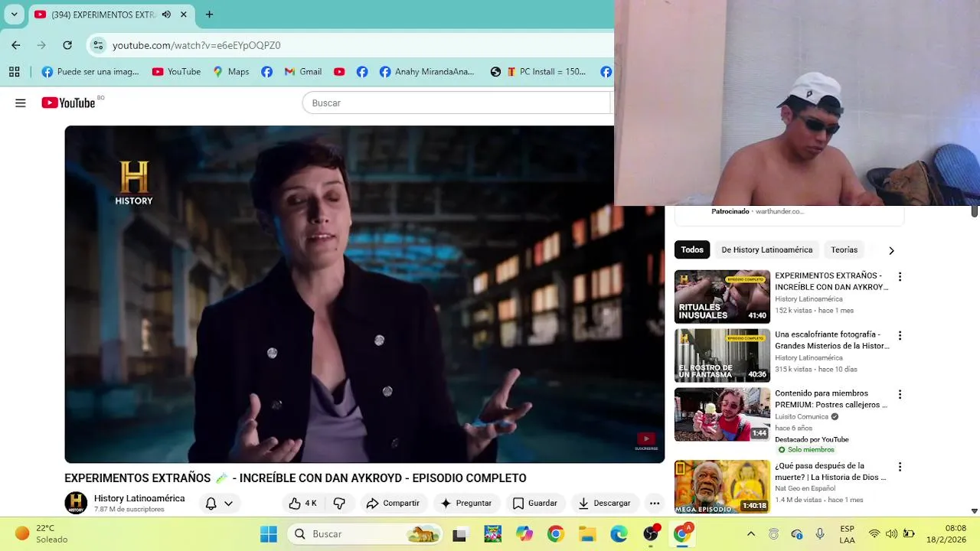Open more actions three-dot menu under video
The width and height of the screenshot is (980, 551).
tap(655, 503)
